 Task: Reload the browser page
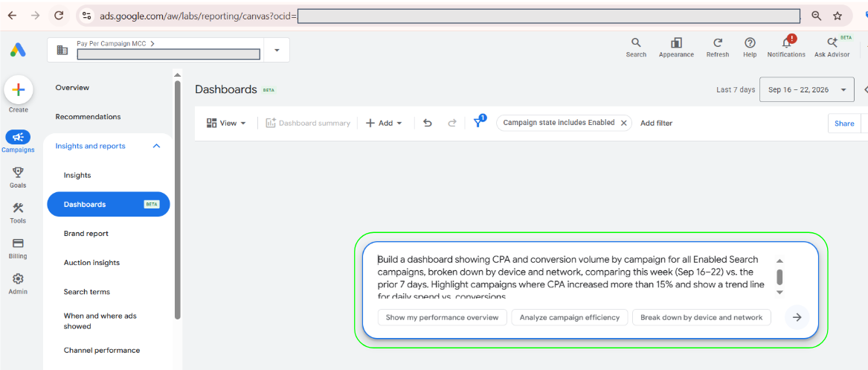[60, 16]
